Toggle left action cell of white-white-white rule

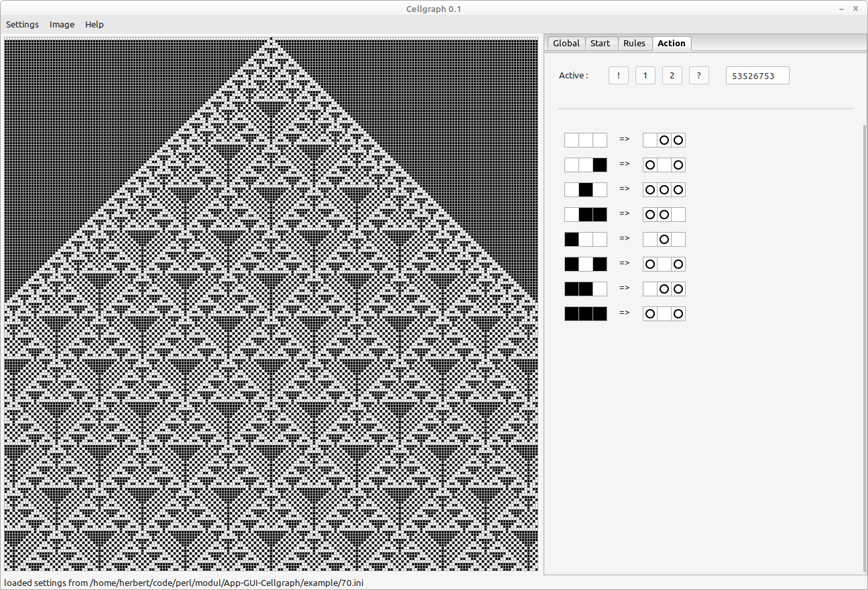tap(650, 140)
